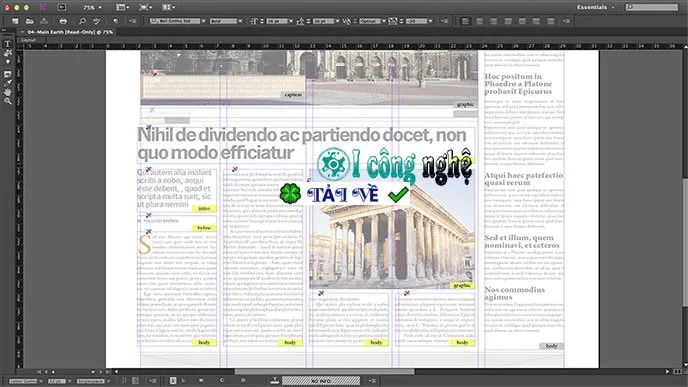The image size is (688, 387).
Task: Click the yellow intro label tag
Action: pyautogui.click(x=204, y=208)
